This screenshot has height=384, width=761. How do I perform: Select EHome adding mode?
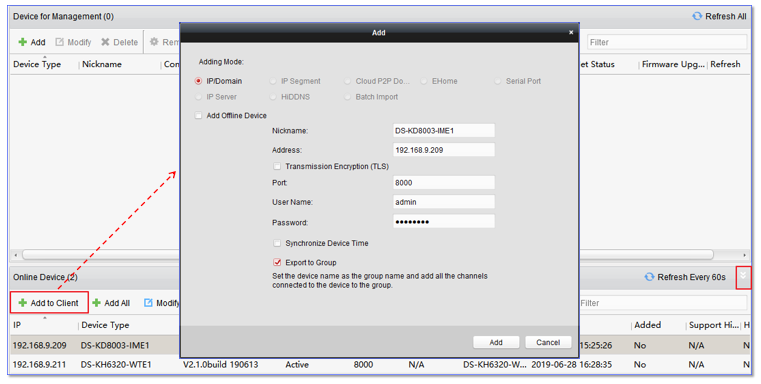424,81
